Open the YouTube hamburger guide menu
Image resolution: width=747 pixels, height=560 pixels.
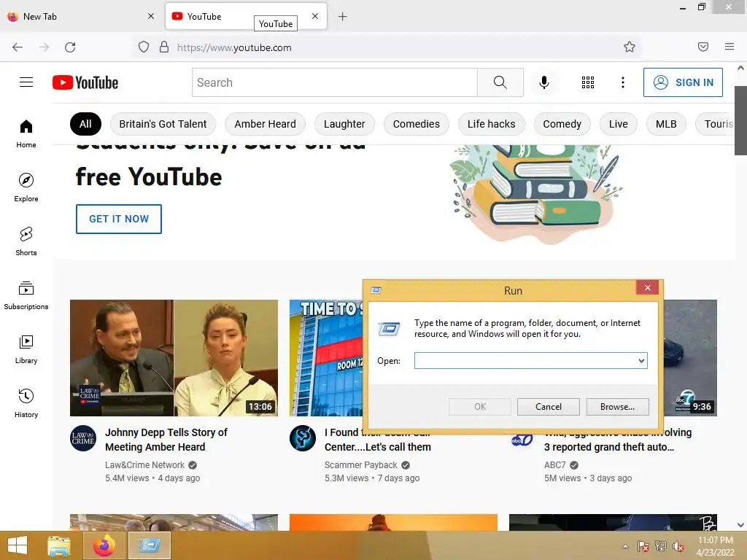tap(26, 82)
